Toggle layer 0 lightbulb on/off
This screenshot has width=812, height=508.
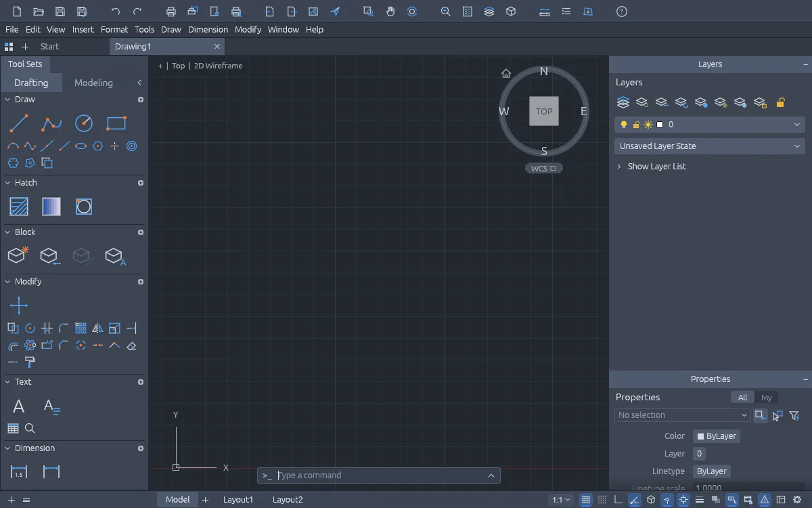tap(624, 125)
